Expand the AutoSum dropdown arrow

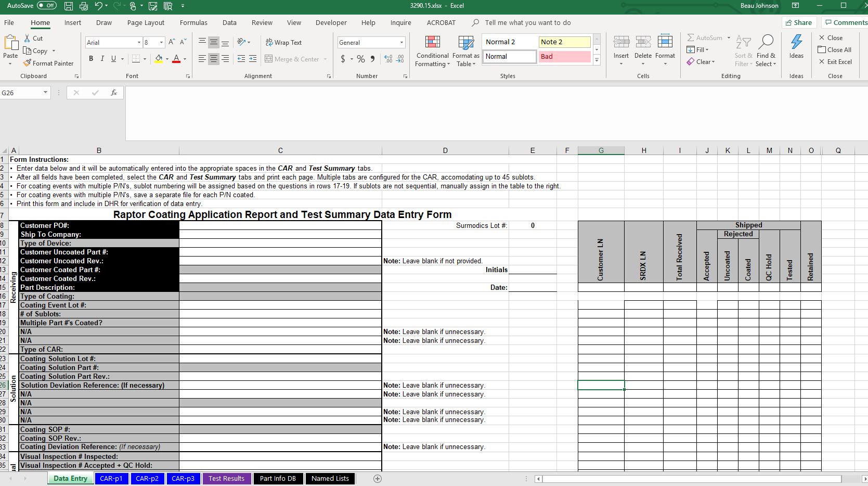click(x=729, y=38)
